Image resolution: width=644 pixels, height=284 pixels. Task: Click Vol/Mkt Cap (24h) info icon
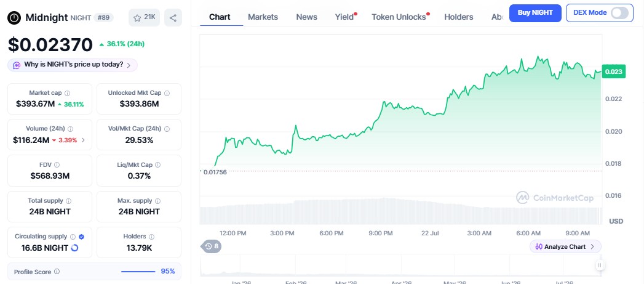click(x=167, y=129)
